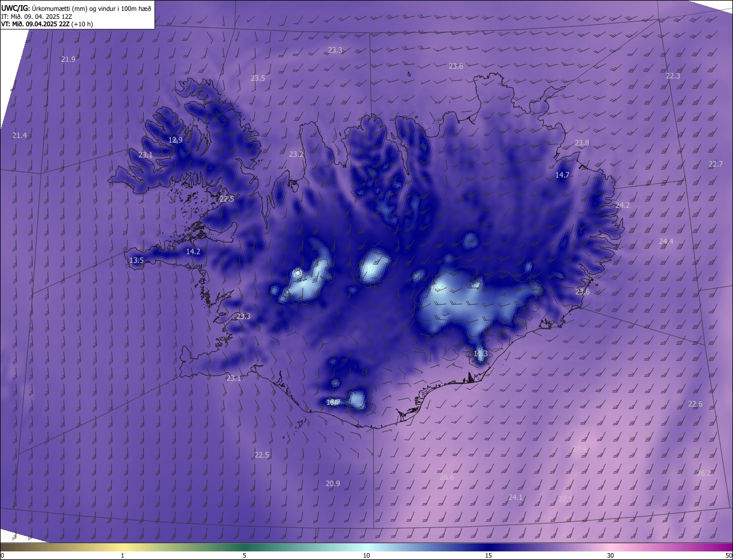The width and height of the screenshot is (733, 560).
Task: Click the 24.1 value label
Action: (x=515, y=497)
